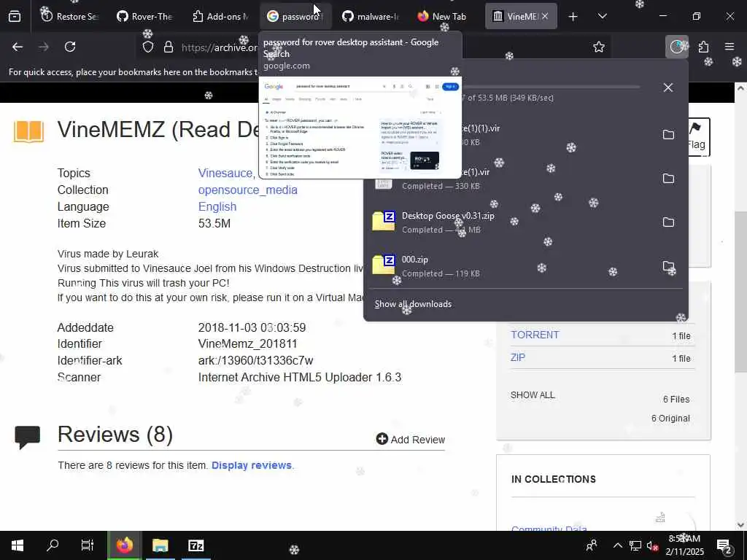Open the 000.zip download entry

(510, 266)
